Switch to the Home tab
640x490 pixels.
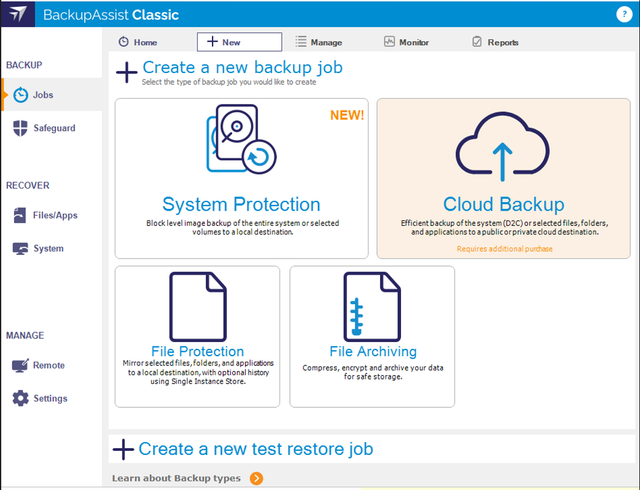tap(138, 42)
